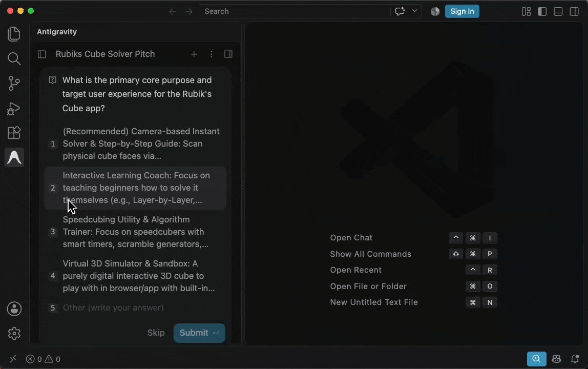Open the Accounts menu icon

(x=14, y=309)
